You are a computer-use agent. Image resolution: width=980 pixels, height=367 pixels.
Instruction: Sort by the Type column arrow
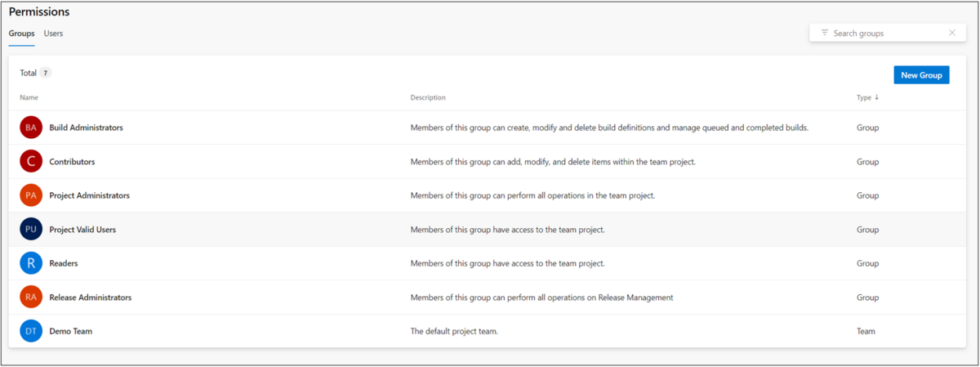coord(877,97)
